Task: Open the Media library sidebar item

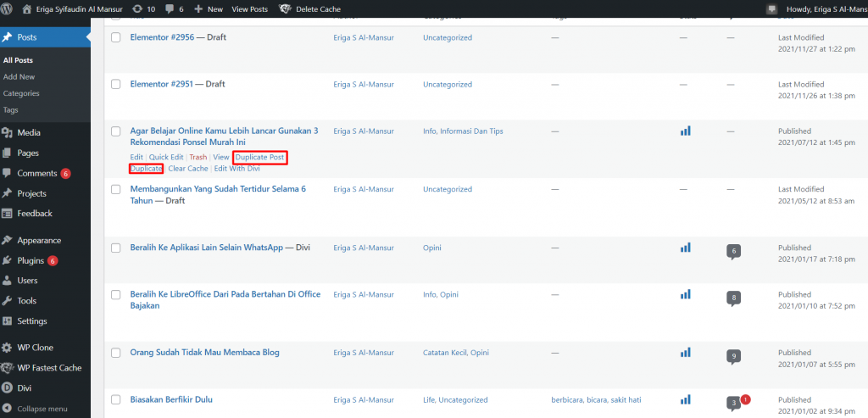Action: 28,133
